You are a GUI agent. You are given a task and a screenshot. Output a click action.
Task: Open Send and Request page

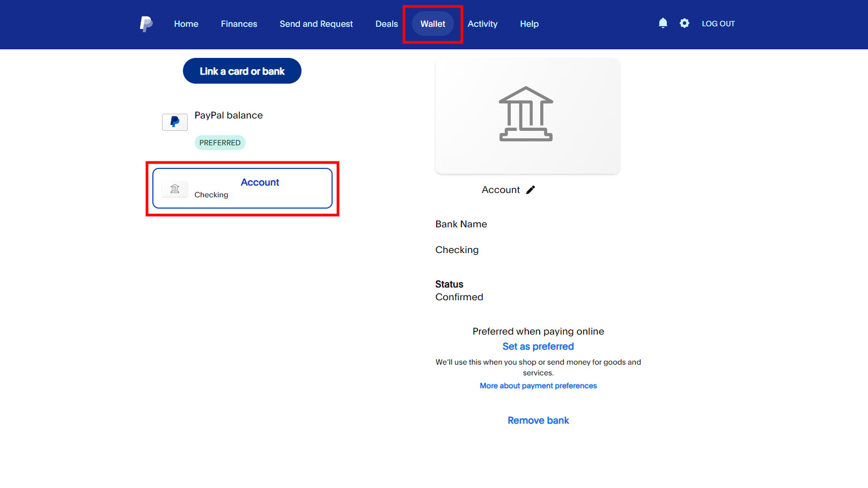tap(316, 24)
